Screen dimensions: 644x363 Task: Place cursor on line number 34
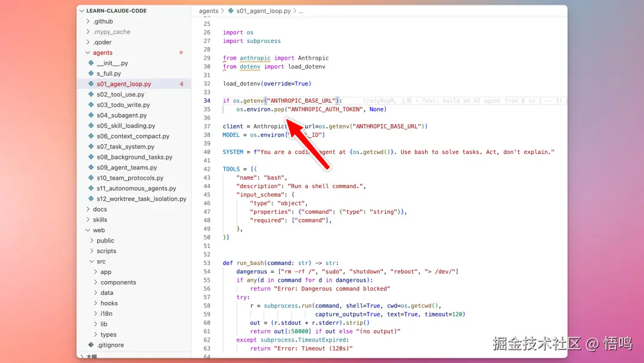pos(207,101)
